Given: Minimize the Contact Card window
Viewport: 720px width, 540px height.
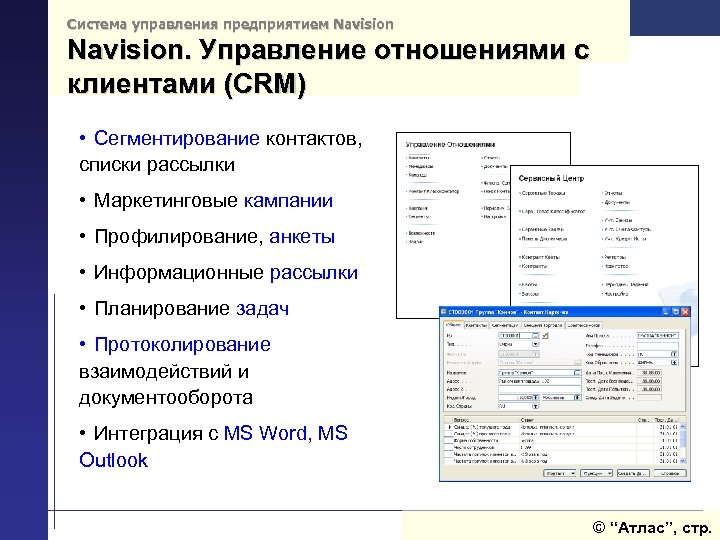Looking at the screenshot, I should point(666,312).
